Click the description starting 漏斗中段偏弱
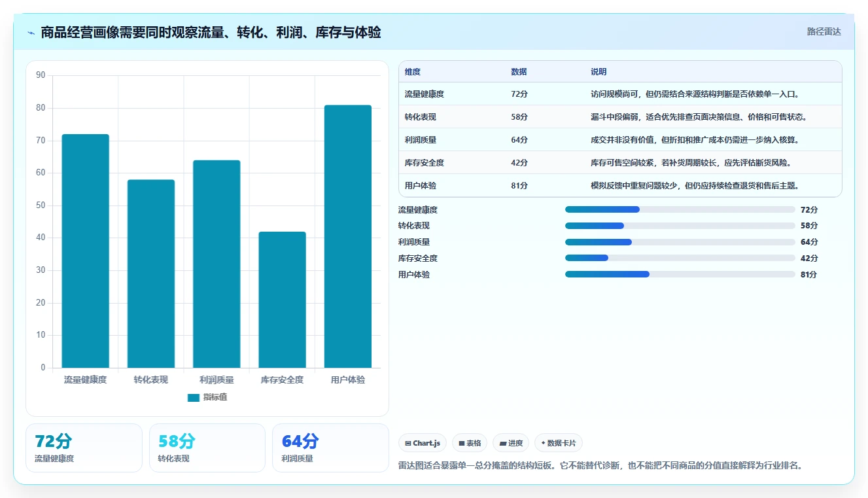Screen dimensions: 868x498 [x=699, y=117]
